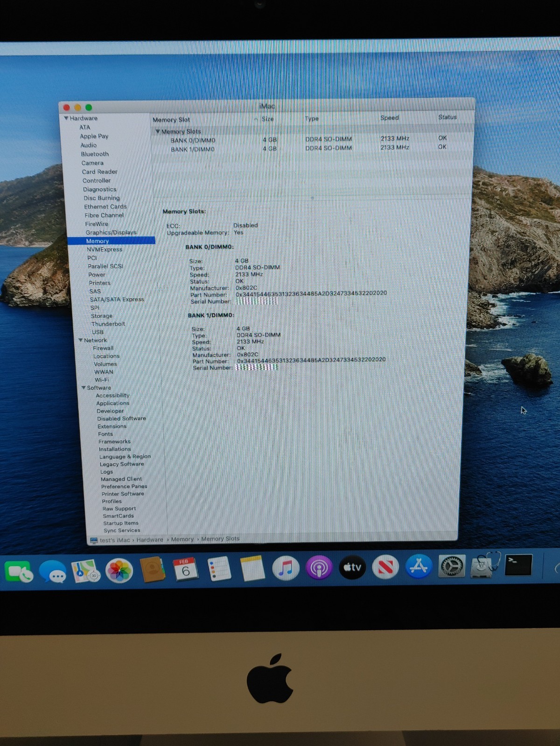560x746 pixels.
Task: Collapse the Hardware section triangle
Action: click(66, 119)
